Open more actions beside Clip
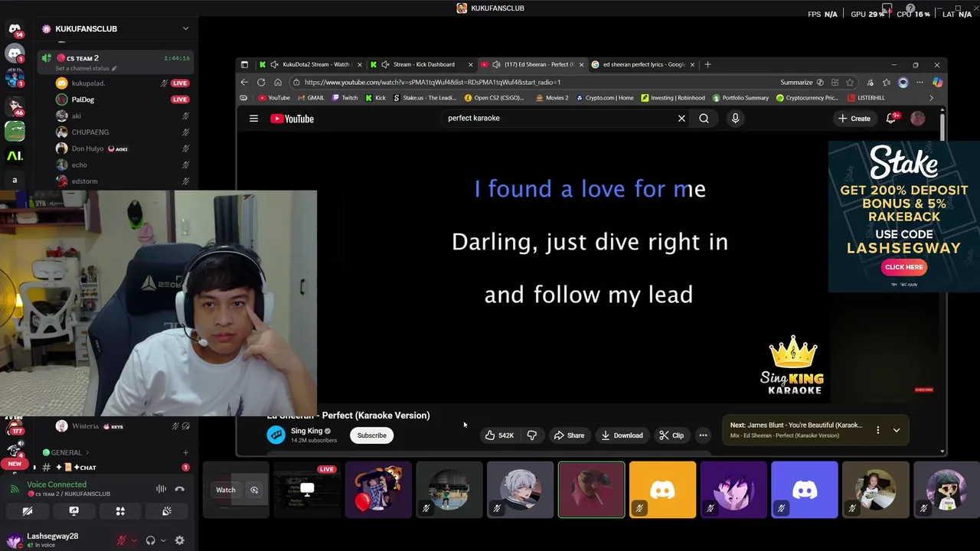980x551 pixels. click(x=703, y=435)
